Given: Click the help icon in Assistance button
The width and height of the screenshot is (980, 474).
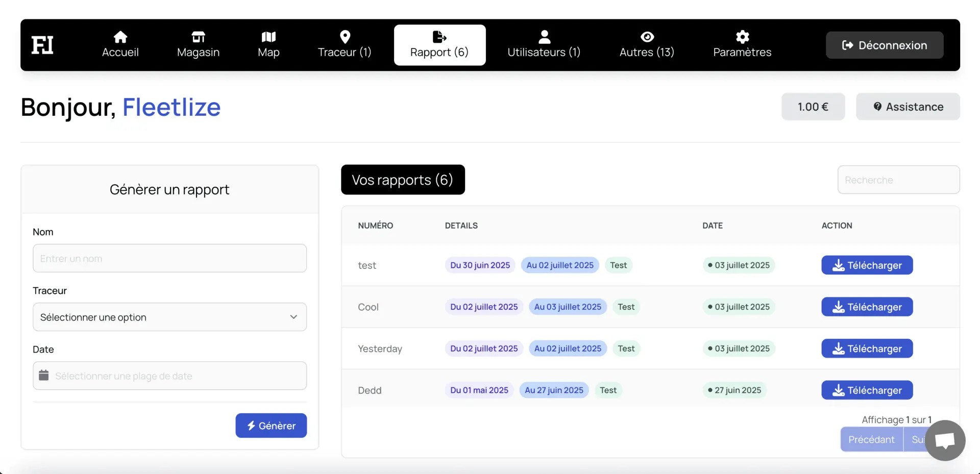Looking at the screenshot, I should click(877, 107).
